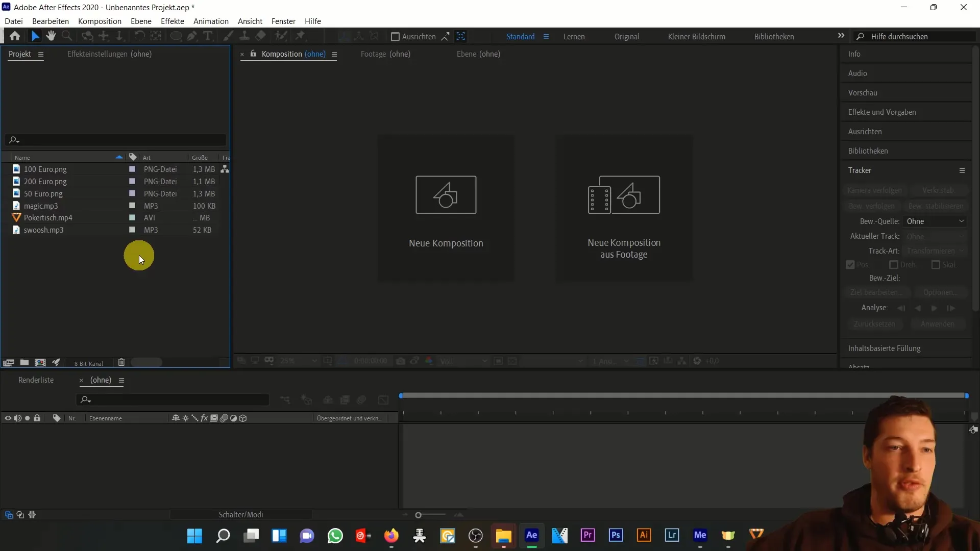Click Schalter/Modi toggle button

[x=241, y=515]
